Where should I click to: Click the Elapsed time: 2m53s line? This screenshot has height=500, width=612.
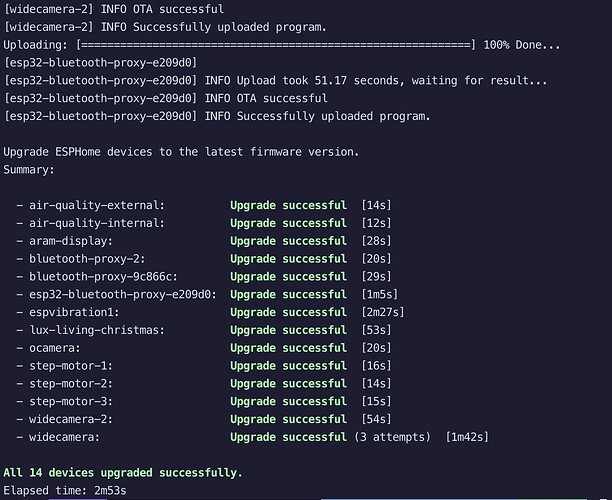point(65,491)
